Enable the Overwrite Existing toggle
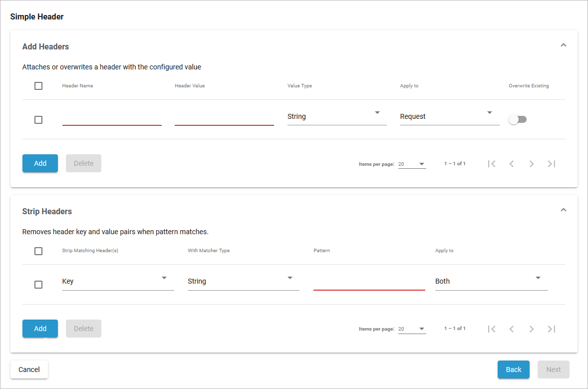The image size is (588, 389). tap(518, 119)
